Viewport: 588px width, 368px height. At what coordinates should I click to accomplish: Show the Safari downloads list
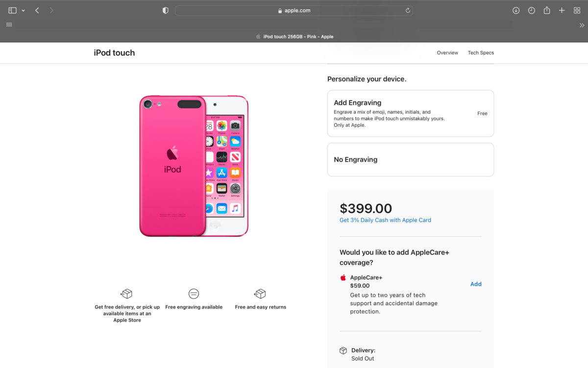pos(516,10)
